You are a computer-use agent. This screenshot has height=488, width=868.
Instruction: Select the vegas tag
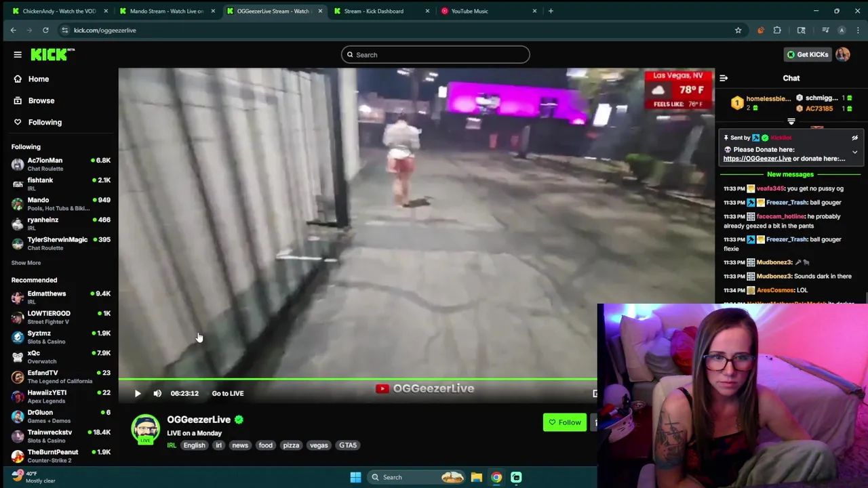click(x=319, y=445)
